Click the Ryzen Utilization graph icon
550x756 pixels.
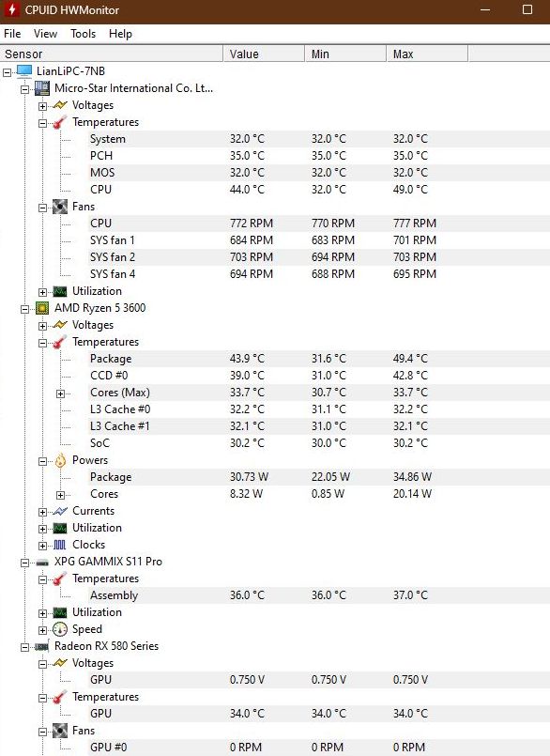point(60,528)
